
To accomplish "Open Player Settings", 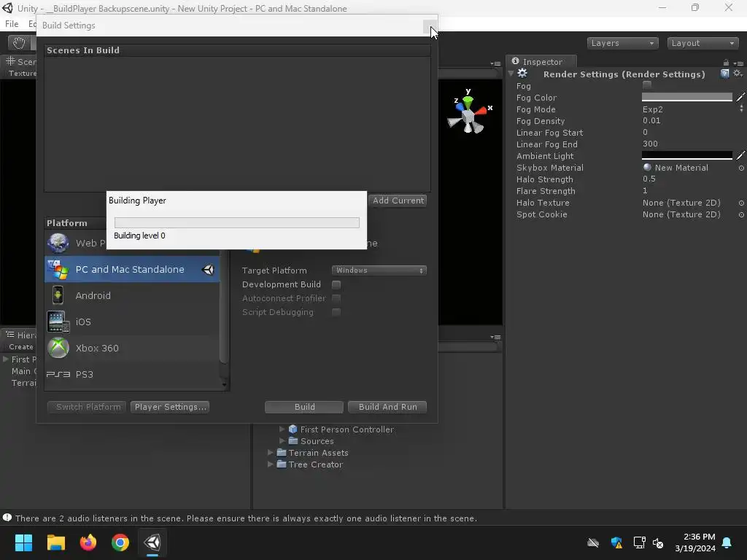I will click(x=170, y=407).
